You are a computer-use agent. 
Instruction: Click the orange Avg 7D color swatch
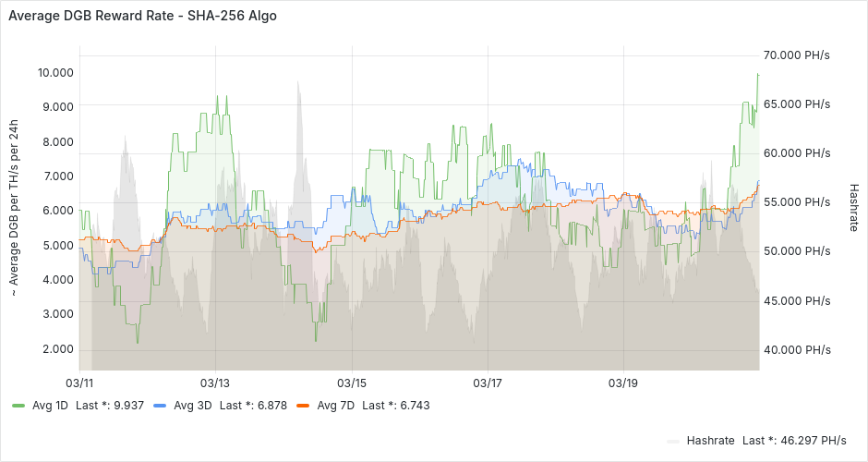point(303,406)
